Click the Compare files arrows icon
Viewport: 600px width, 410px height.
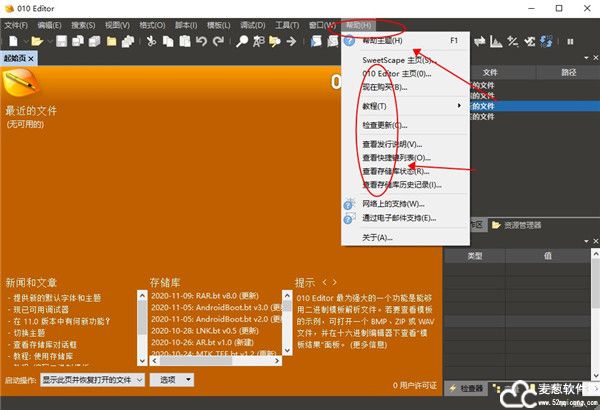pos(479,41)
